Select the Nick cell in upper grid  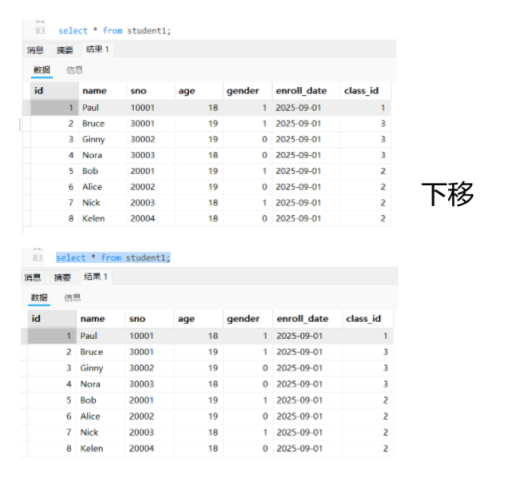103,203
